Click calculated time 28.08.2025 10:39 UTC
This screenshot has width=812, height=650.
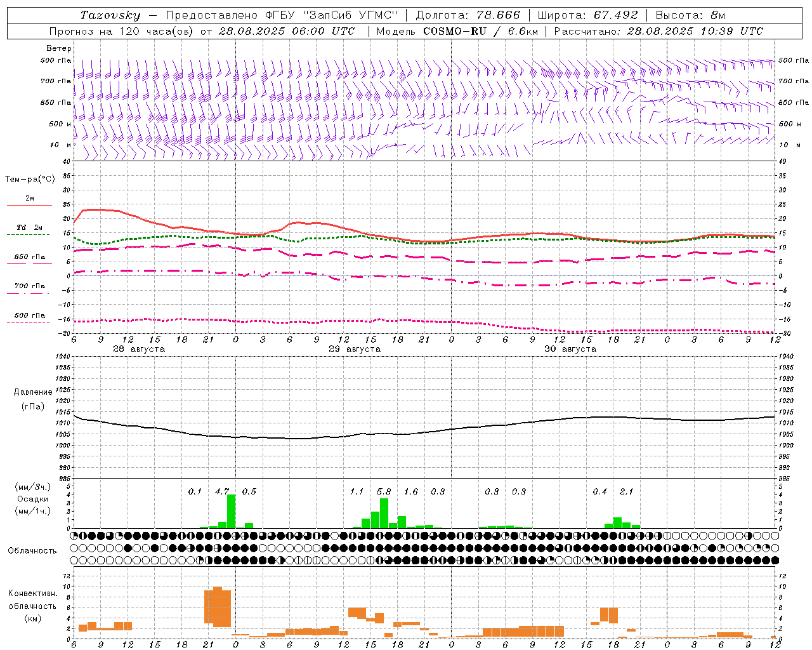pyautogui.click(x=695, y=31)
